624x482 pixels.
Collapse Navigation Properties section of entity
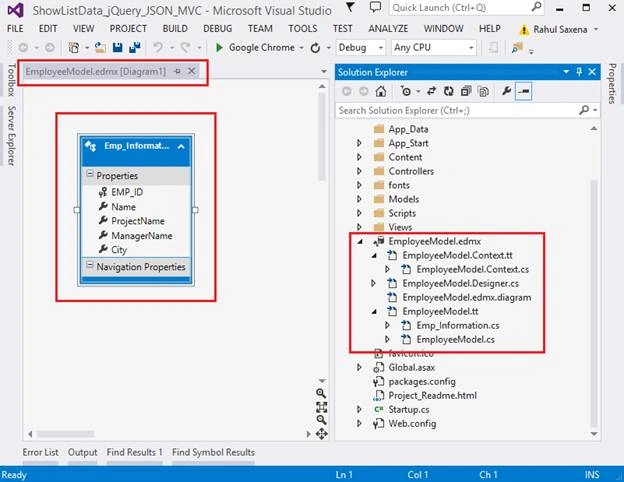pyautogui.click(x=90, y=265)
